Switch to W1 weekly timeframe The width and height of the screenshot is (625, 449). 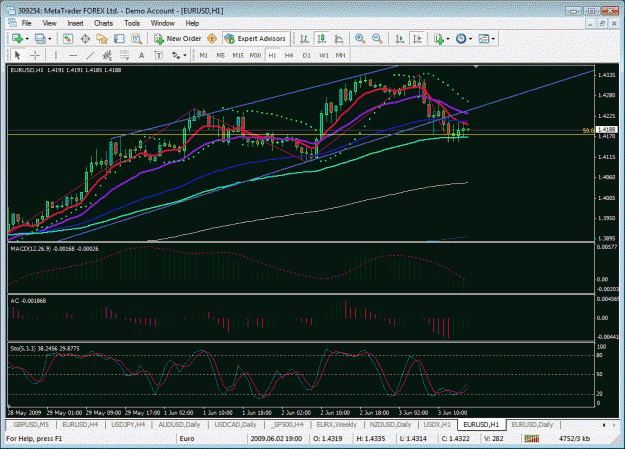[324, 55]
